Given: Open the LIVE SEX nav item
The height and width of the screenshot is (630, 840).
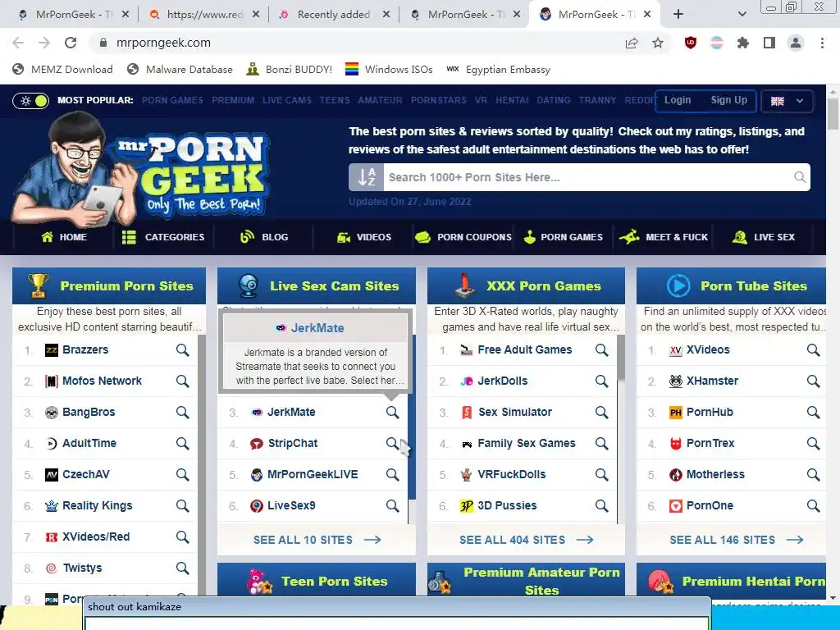Looking at the screenshot, I should pyautogui.click(x=764, y=237).
